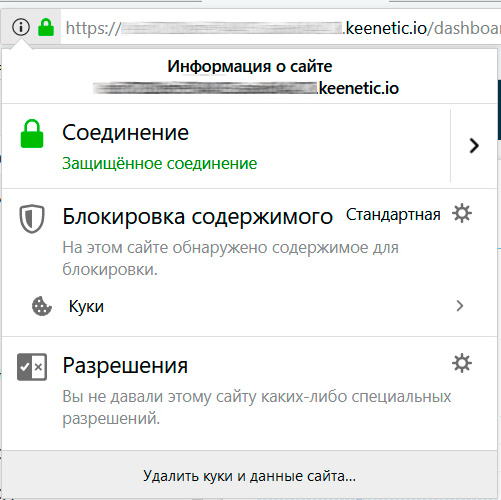Open permissions settings gear icon
501x500 pixels.
pyautogui.click(x=462, y=363)
